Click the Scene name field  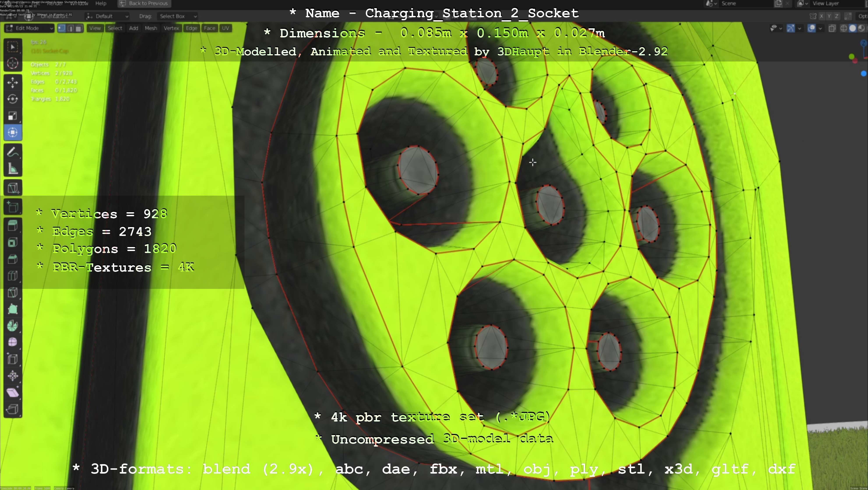point(745,3)
